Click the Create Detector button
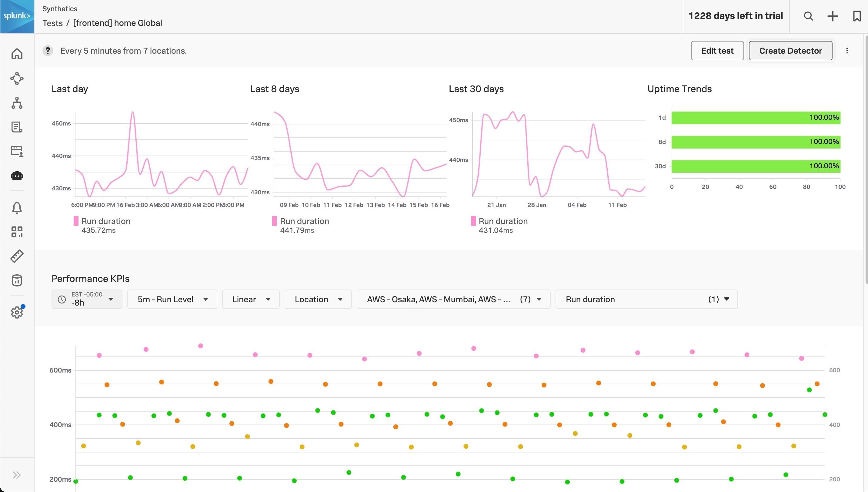The image size is (868, 492). click(790, 51)
